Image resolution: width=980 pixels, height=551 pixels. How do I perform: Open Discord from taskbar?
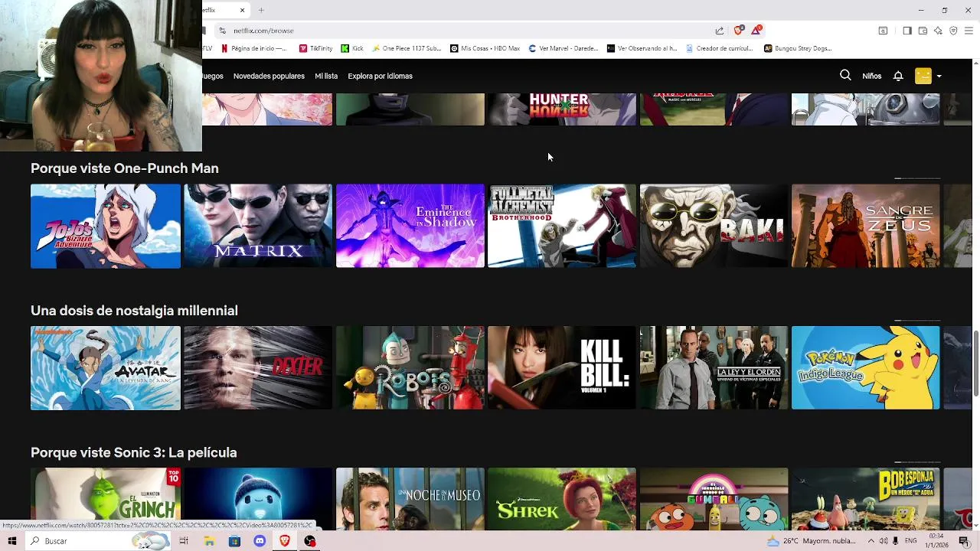click(x=260, y=541)
